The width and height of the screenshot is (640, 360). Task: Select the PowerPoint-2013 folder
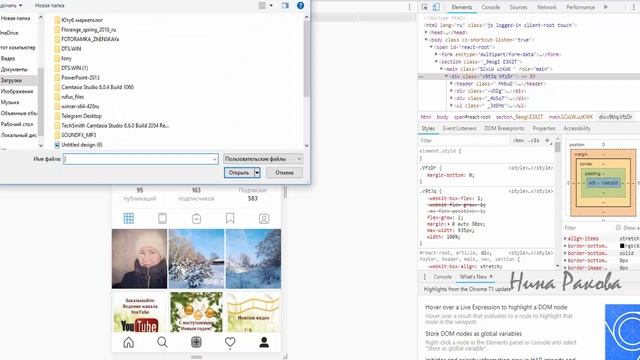click(77, 78)
